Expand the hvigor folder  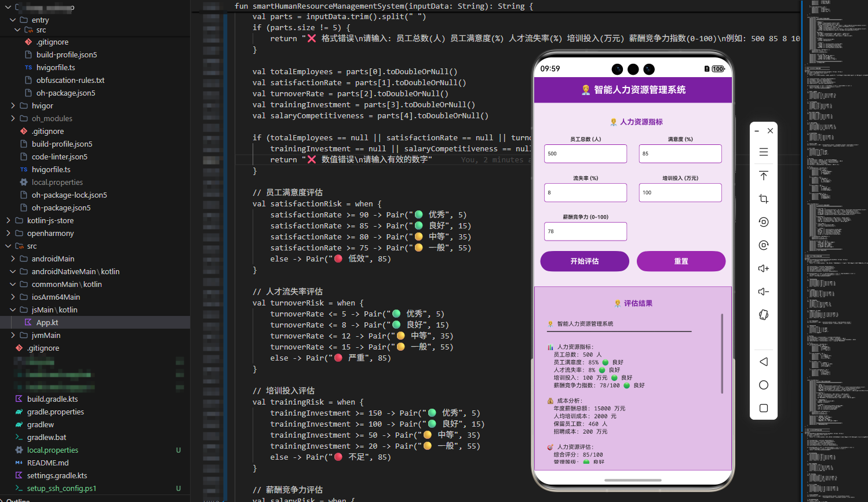click(13, 106)
